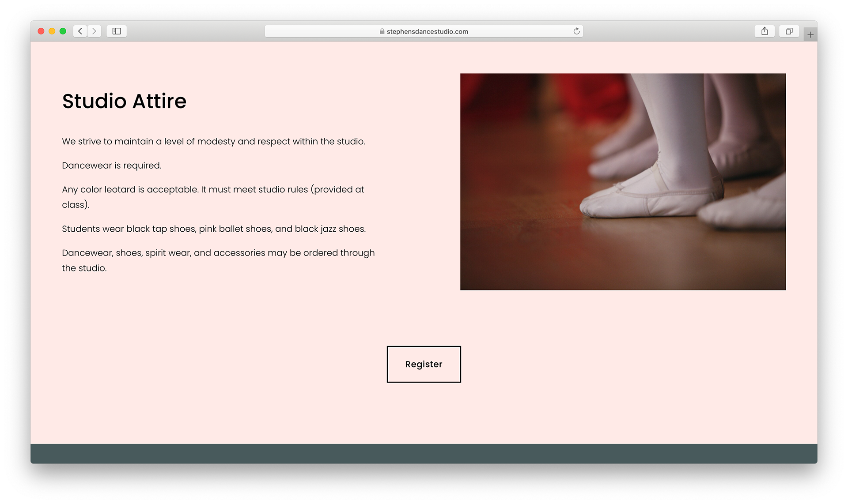Show the Safari sidebar
Image resolution: width=848 pixels, height=504 pixels.
(x=117, y=31)
